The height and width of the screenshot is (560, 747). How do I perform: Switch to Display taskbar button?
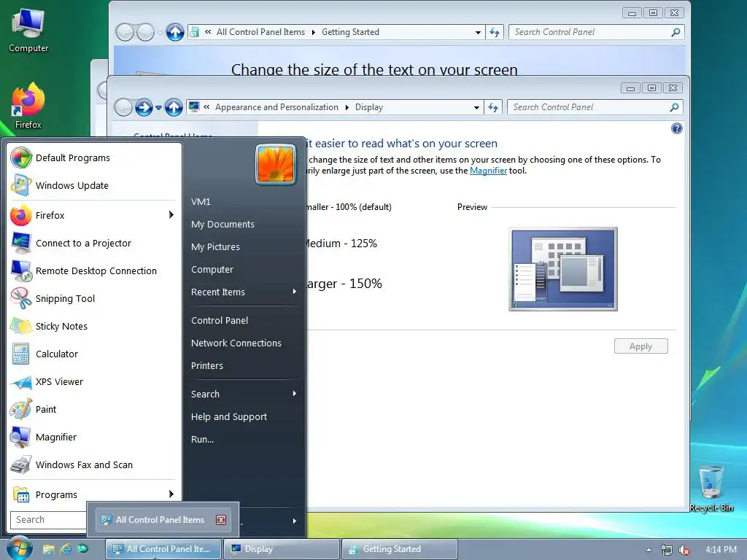(282, 549)
